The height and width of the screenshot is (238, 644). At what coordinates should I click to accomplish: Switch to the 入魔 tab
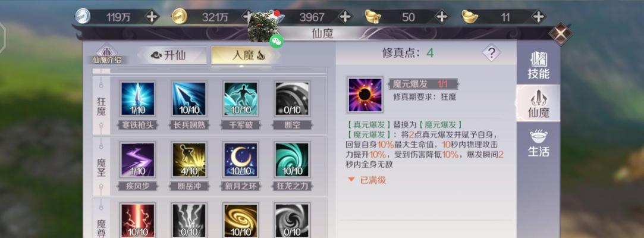[244, 55]
